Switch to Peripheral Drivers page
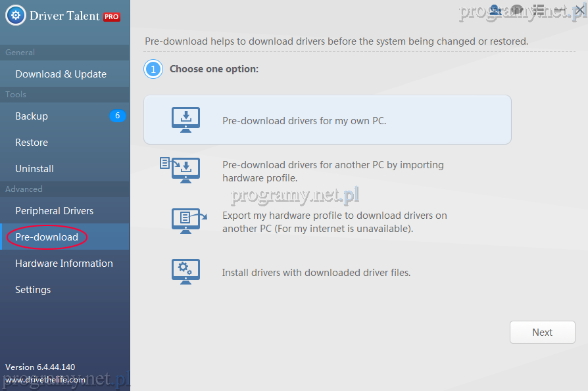 54,211
